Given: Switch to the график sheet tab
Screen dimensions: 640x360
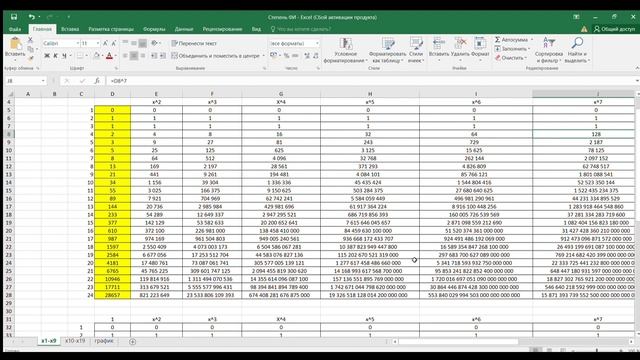Looking at the screenshot, I should 104,341.
